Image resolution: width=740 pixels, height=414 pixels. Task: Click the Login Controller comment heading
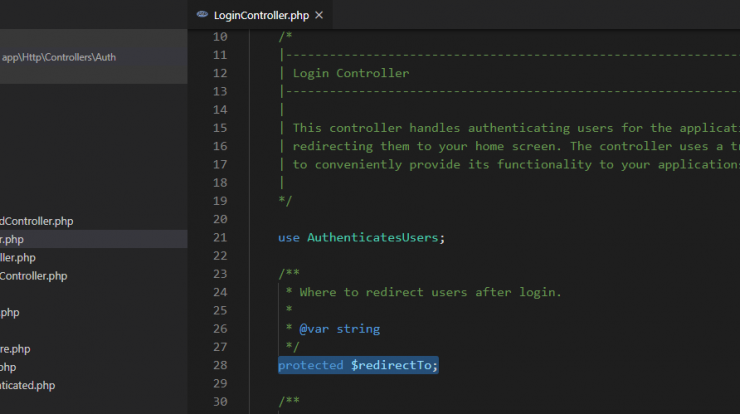click(350, 73)
